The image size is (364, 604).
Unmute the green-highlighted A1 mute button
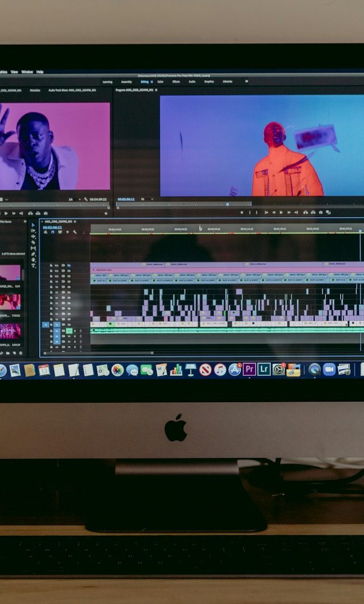(69, 331)
